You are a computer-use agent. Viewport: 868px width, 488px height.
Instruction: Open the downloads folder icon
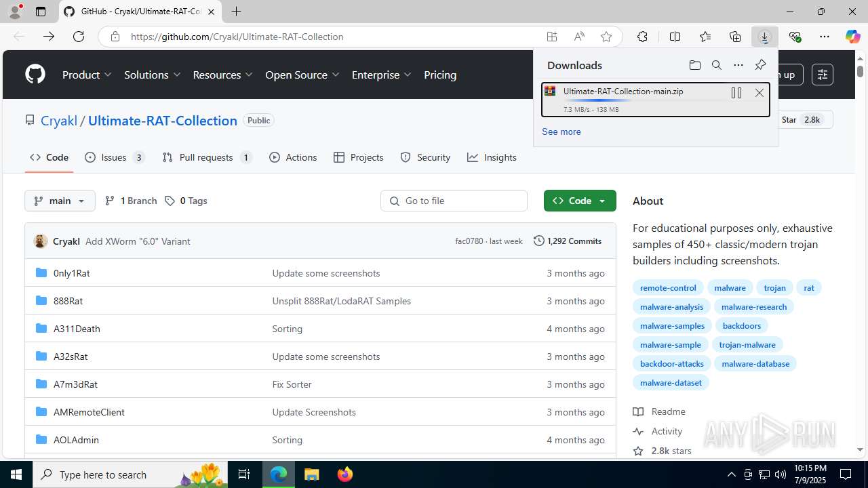(x=694, y=65)
